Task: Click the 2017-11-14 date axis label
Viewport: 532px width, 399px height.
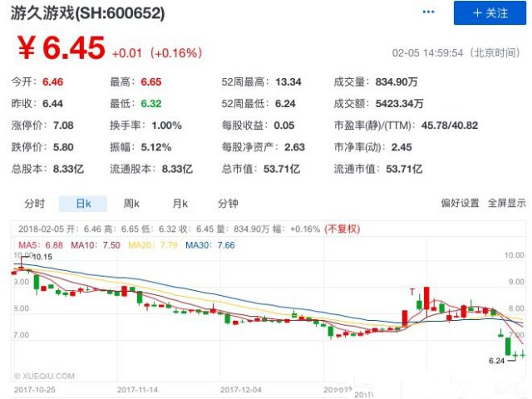Action: [x=137, y=390]
